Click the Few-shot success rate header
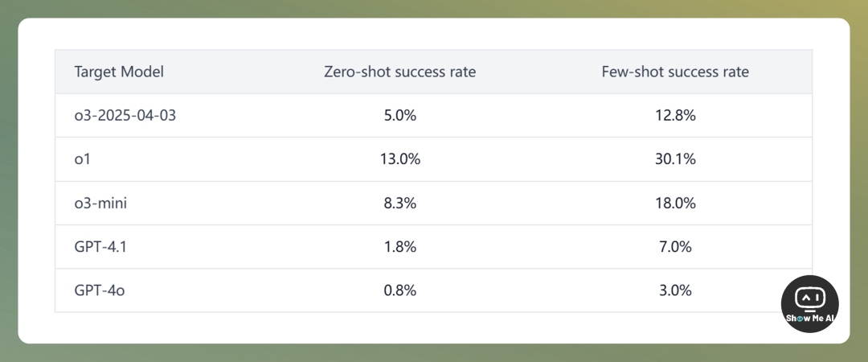 coord(675,72)
